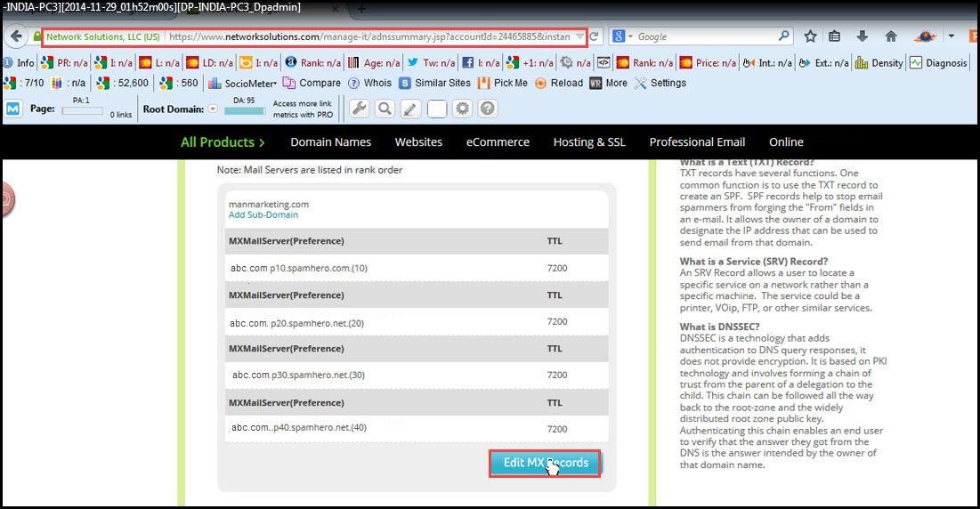The width and height of the screenshot is (980, 509).
Task: Click the Ext.: n/a external links indicator
Action: [x=823, y=62]
